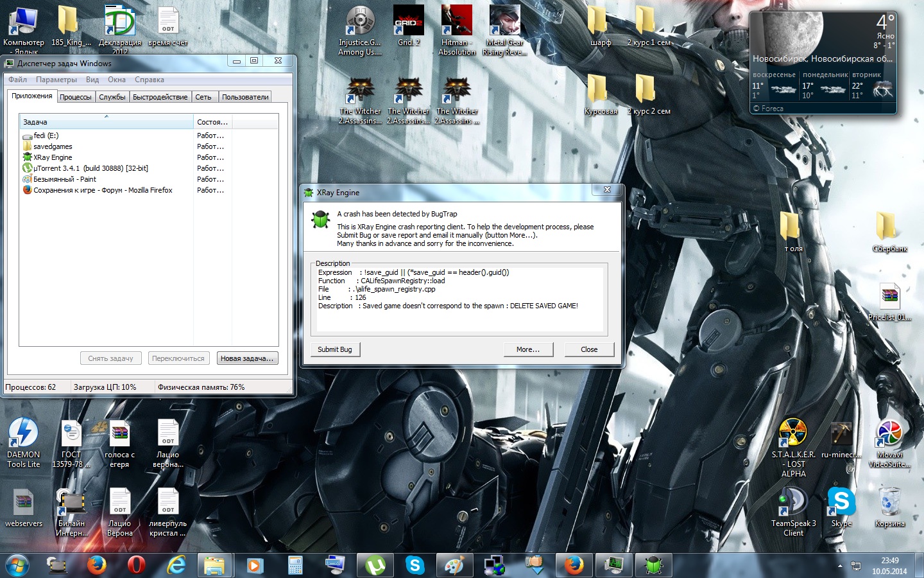This screenshot has height=578, width=924.
Task: Sort task list by Задача column header
Action: pos(107,121)
